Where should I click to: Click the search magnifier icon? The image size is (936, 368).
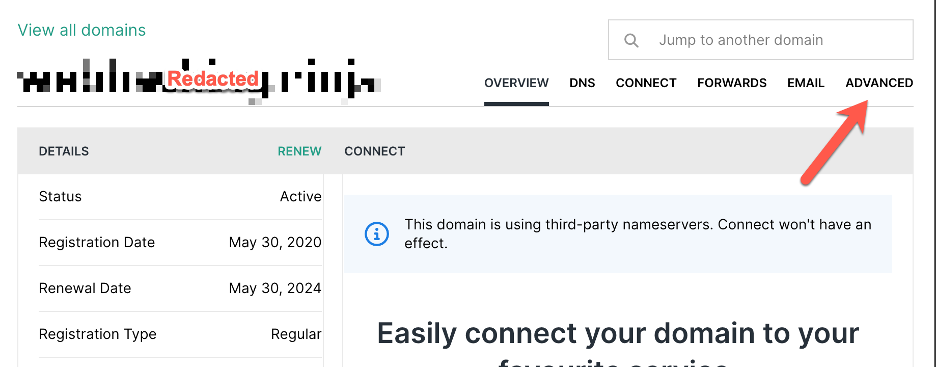pyautogui.click(x=631, y=41)
